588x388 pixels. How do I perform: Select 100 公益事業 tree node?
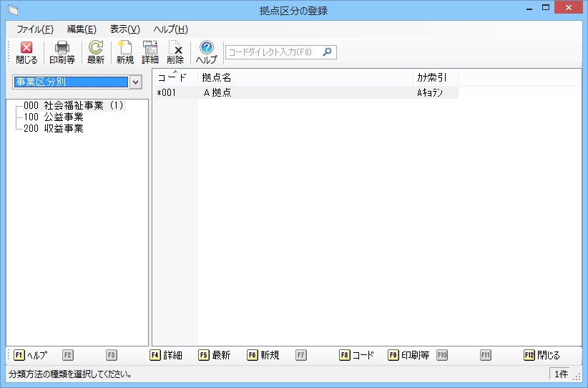click(x=53, y=117)
